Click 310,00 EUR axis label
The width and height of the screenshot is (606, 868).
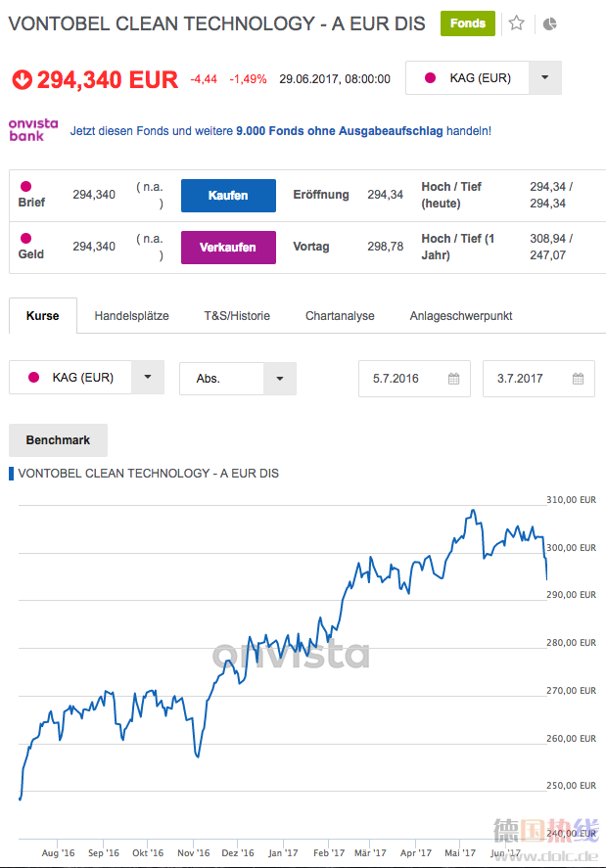[571, 500]
